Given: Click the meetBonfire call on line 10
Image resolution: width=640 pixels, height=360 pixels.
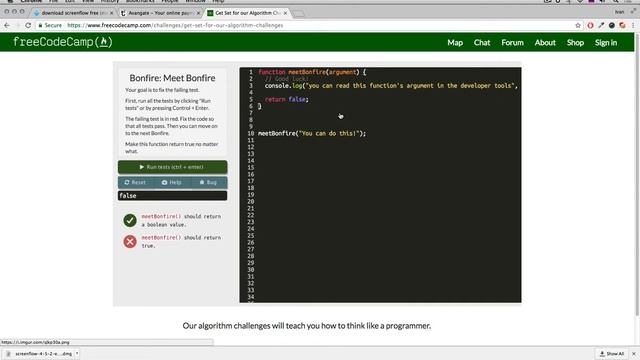Looking at the screenshot, I should [312, 133].
